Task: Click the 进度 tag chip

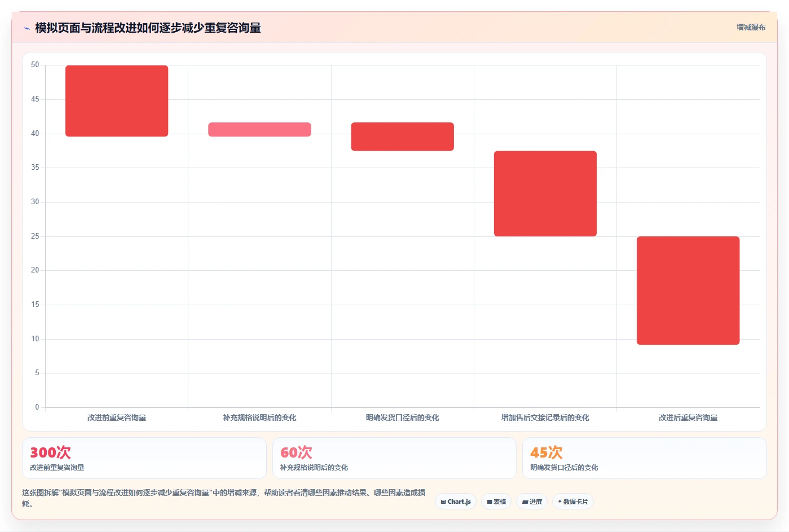Action: coord(532,502)
